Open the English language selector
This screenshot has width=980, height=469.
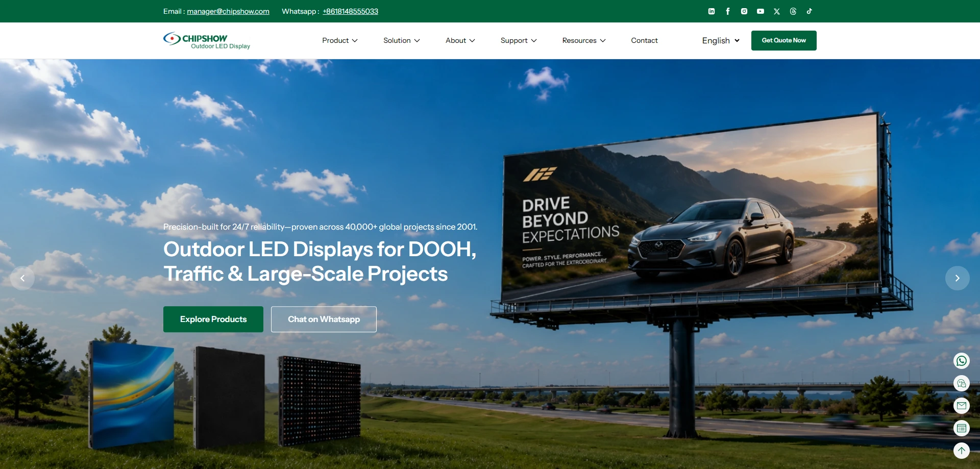click(721, 40)
